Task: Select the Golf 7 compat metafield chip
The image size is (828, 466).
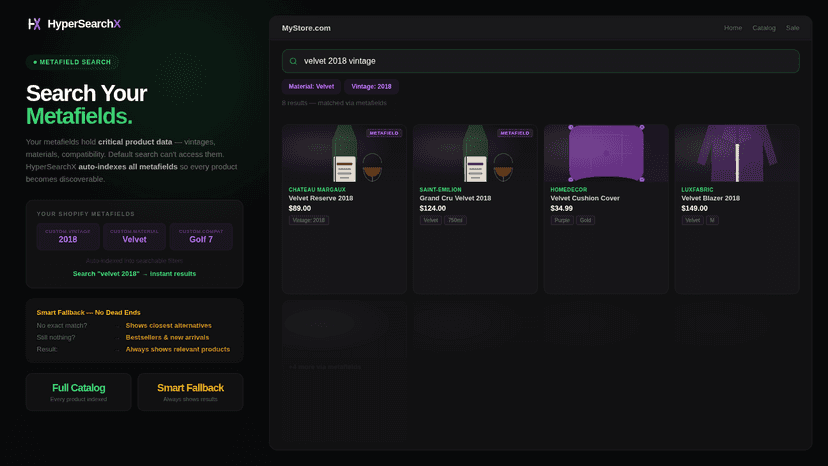Action: [x=201, y=236]
